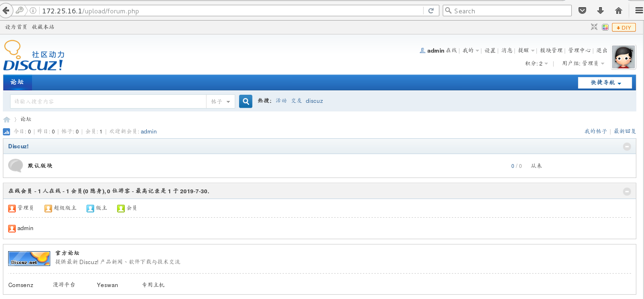Open the 默认版块 forum link
This screenshot has height=299, width=644.
point(40,166)
